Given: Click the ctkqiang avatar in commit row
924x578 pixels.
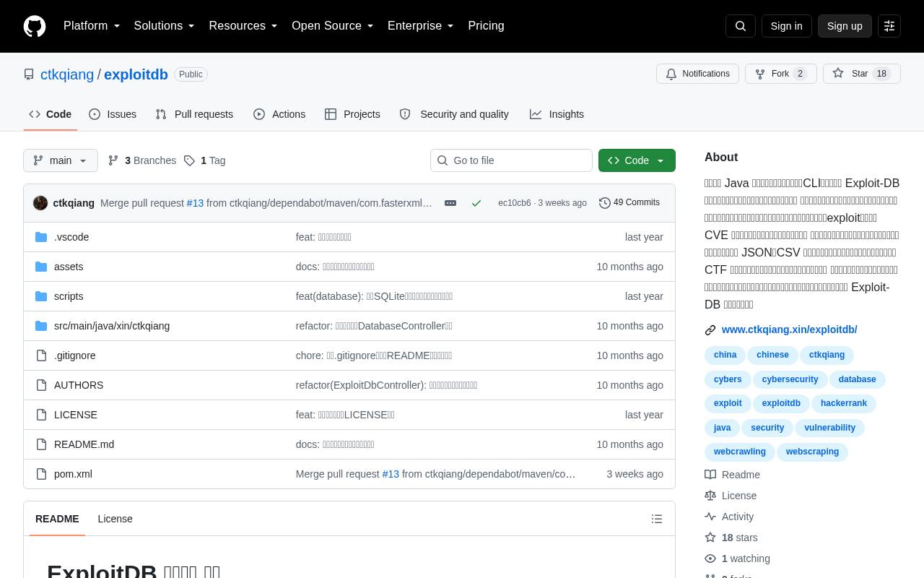Looking at the screenshot, I should [40, 203].
